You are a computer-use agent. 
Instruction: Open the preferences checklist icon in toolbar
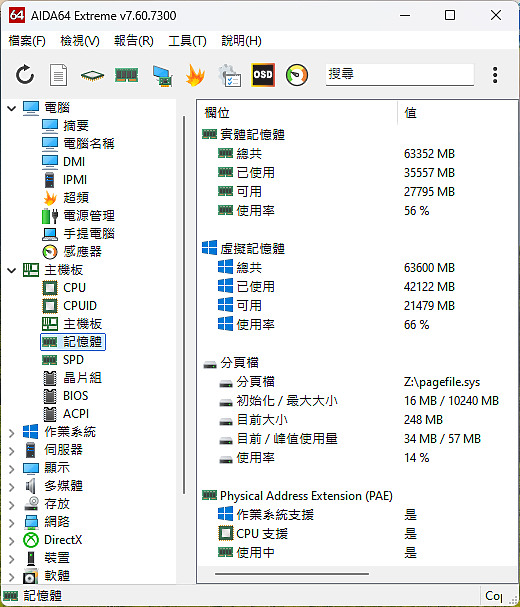click(x=229, y=75)
